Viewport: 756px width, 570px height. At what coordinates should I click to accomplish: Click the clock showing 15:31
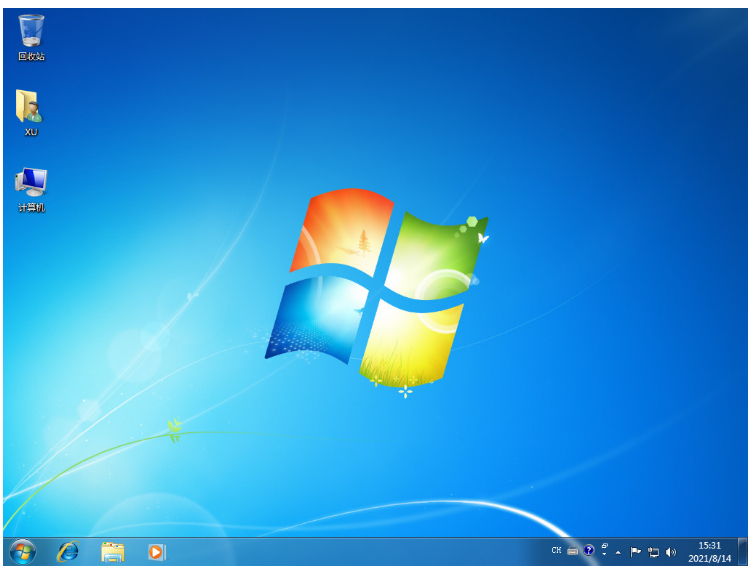pos(709,551)
